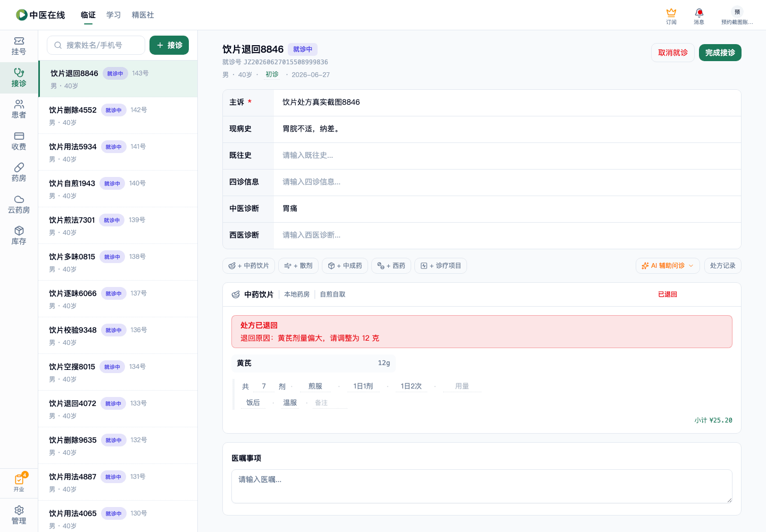Image resolution: width=766 pixels, height=532 pixels.
Task: Click the 已退回 status label
Action: 668,294
